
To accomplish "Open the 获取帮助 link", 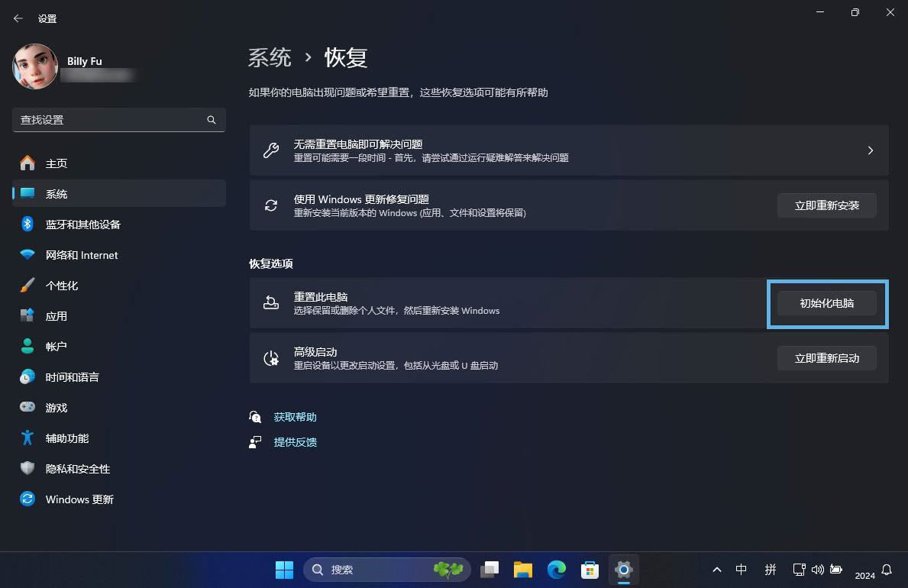I will pyautogui.click(x=295, y=417).
